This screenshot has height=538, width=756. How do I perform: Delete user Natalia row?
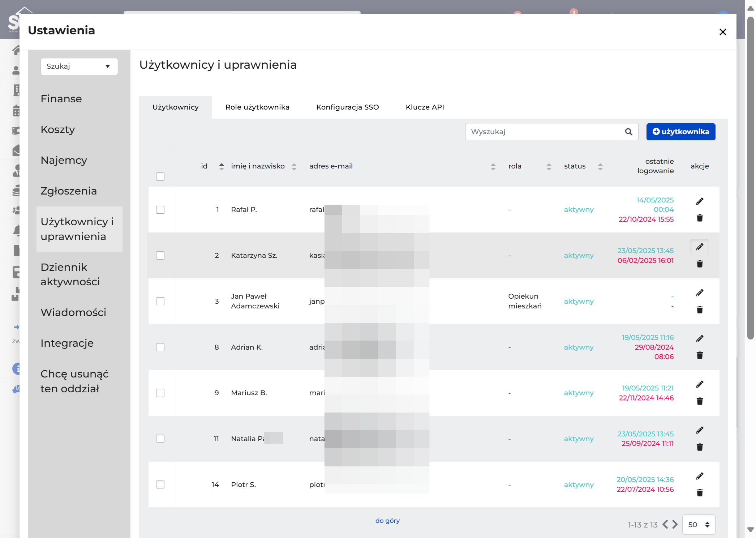coord(700,447)
